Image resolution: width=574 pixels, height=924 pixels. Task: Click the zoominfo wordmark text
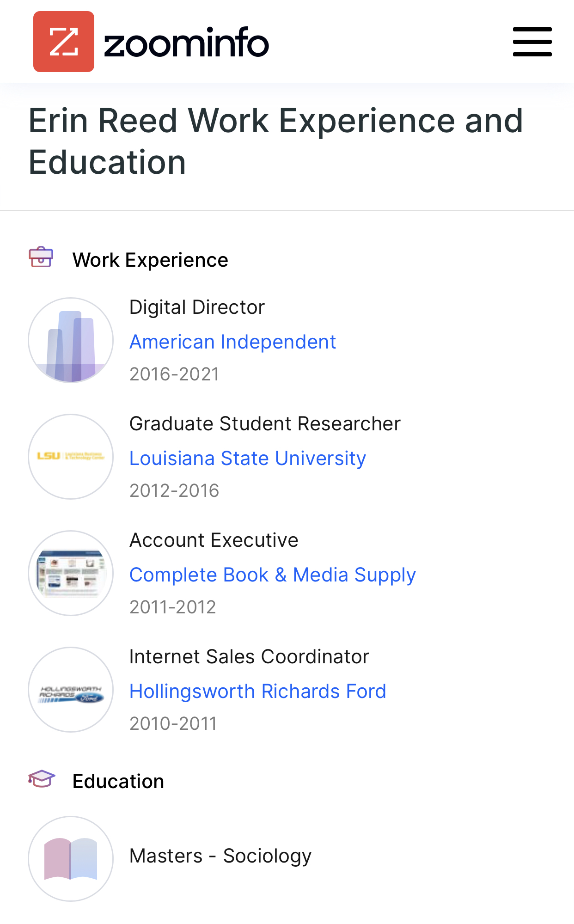point(186,43)
